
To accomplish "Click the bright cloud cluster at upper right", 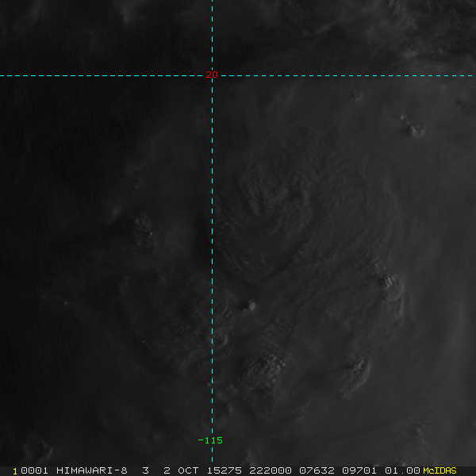I will coord(413,127).
